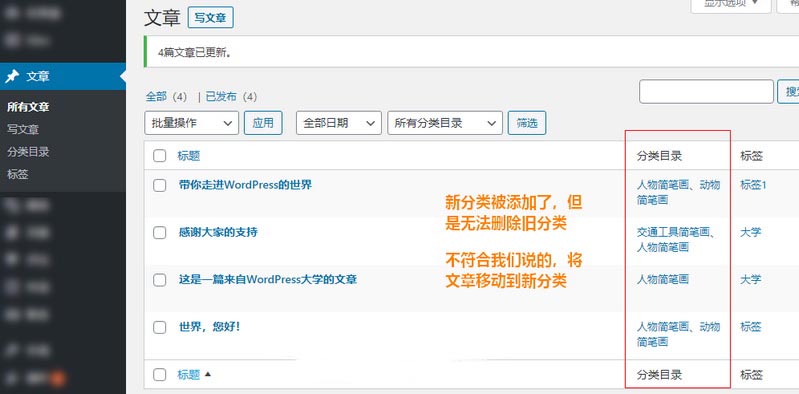The image size is (799, 394).
Task: Click the 应用 button
Action: tap(263, 123)
